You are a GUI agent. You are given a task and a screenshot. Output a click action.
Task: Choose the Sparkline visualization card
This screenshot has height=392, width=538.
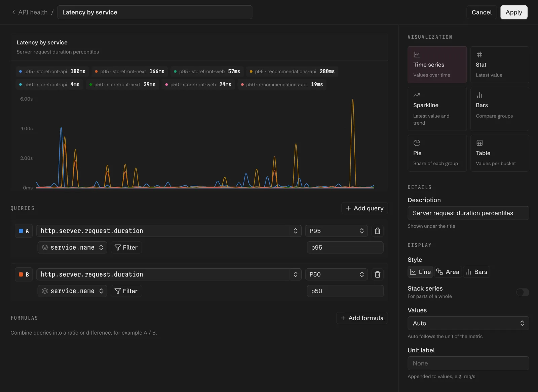(x=437, y=109)
